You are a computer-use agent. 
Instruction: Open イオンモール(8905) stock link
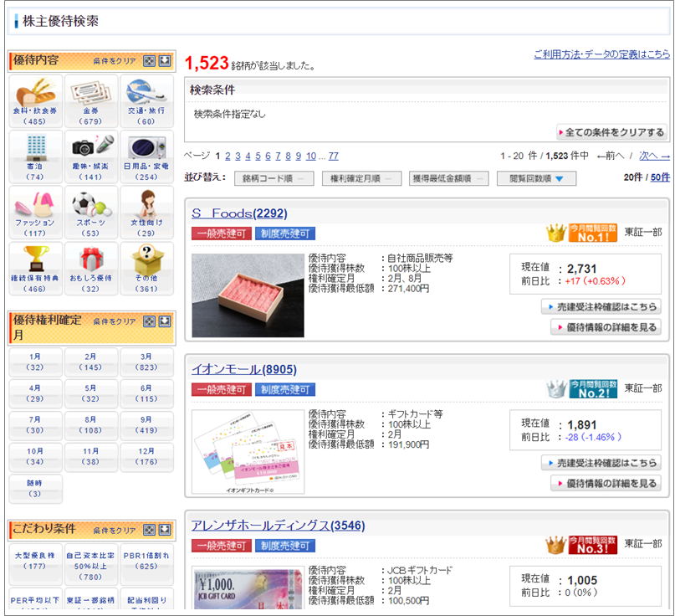pyautogui.click(x=244, y=369)
